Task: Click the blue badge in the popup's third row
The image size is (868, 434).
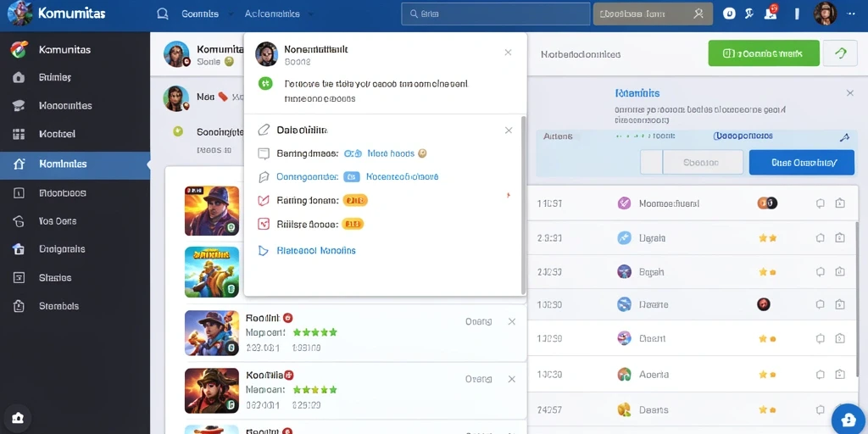Action: [x=351, y=177]
